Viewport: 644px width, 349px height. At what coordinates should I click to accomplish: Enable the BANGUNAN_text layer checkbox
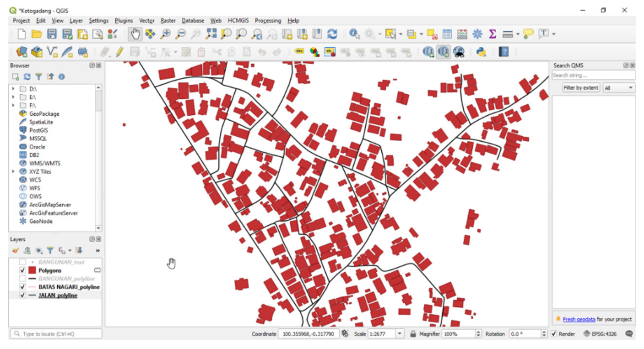(x=23, y=262)
